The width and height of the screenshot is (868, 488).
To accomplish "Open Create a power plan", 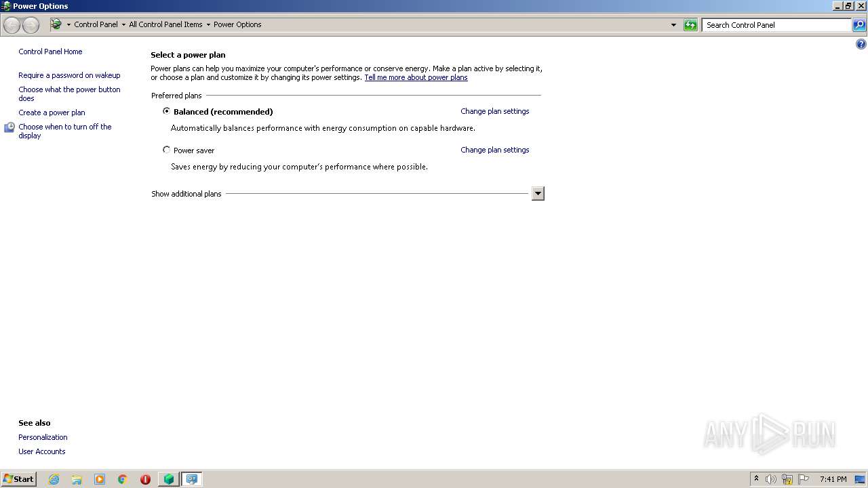I will point(52,113).
